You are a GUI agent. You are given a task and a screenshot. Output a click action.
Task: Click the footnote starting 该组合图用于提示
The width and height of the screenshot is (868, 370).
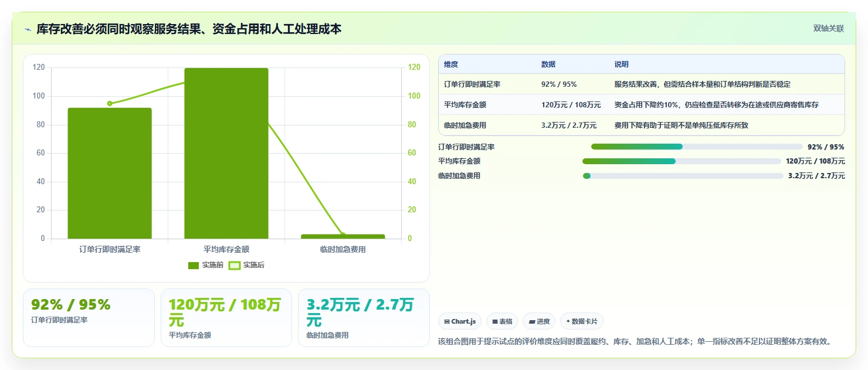(x=635, y=341)
